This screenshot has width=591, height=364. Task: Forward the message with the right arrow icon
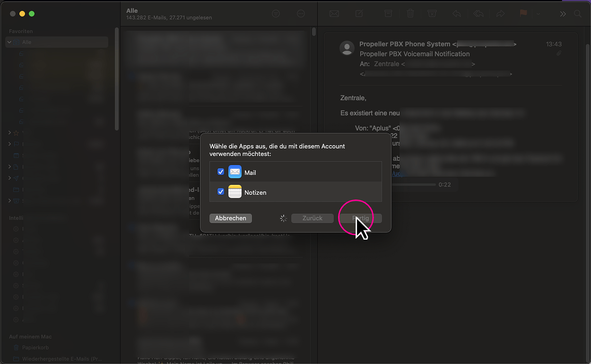point(500,14)
